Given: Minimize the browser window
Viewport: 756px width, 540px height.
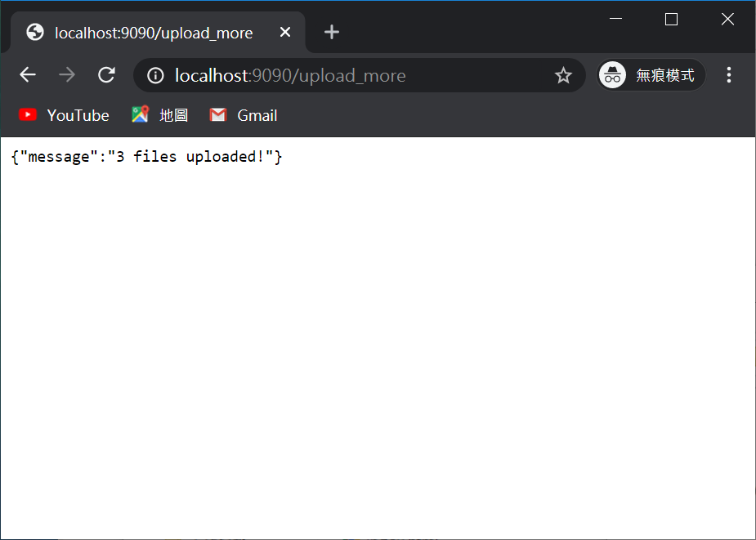Looking at the screenshot, I should pyautogui.click(x=615, y=19).
